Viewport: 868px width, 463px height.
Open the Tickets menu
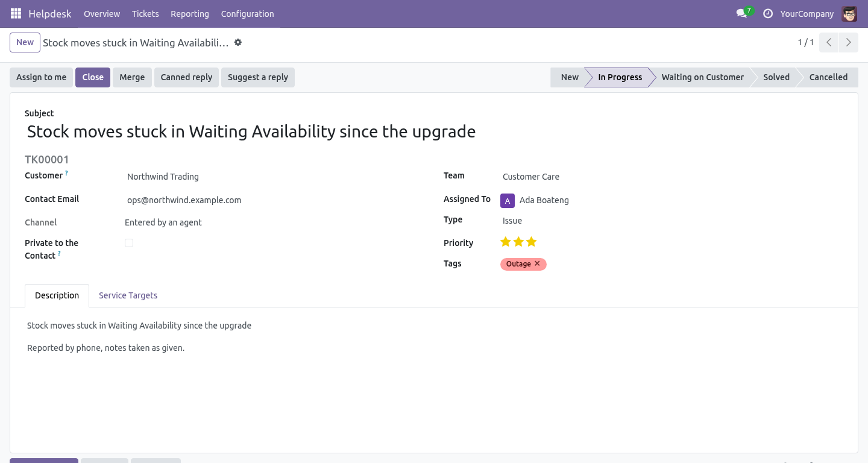pyautogui.click(x=145, y=13)
